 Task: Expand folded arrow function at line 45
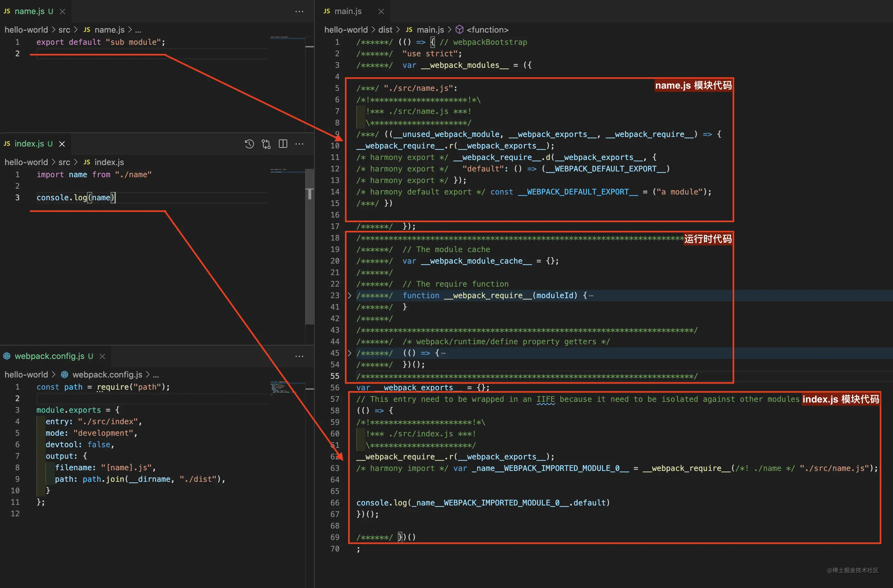(349, 353)
